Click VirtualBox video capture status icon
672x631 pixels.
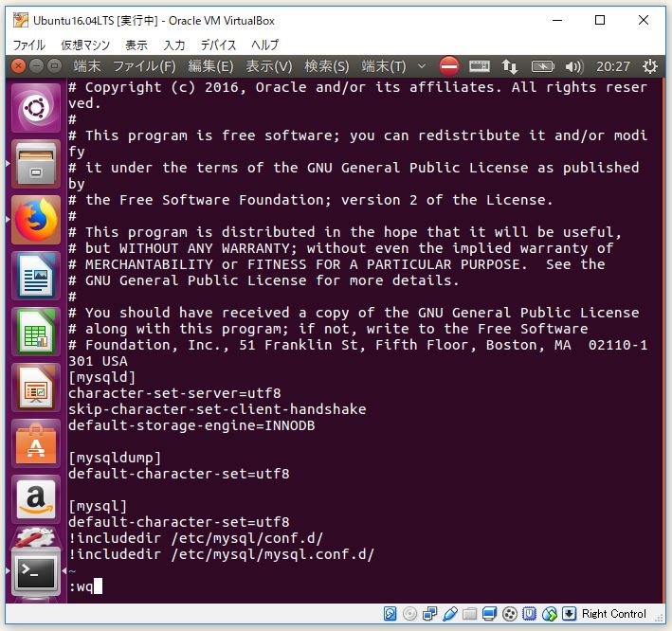(x=510, y=614)
